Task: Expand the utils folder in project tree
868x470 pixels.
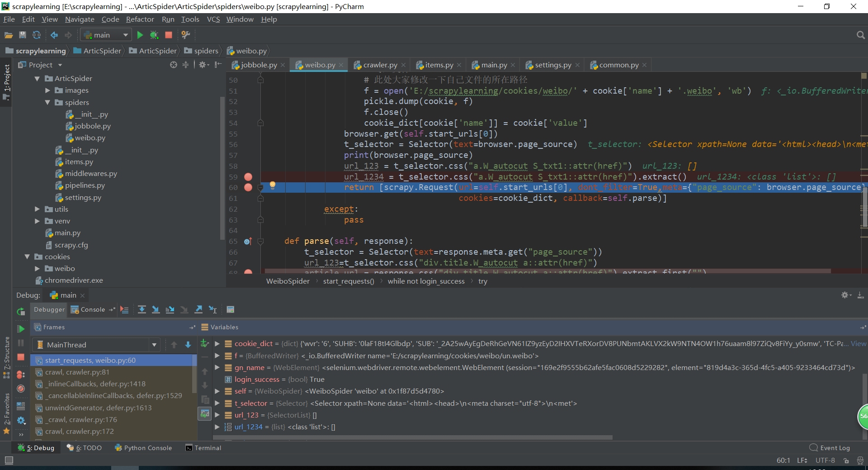Action: tap(38, 209)
